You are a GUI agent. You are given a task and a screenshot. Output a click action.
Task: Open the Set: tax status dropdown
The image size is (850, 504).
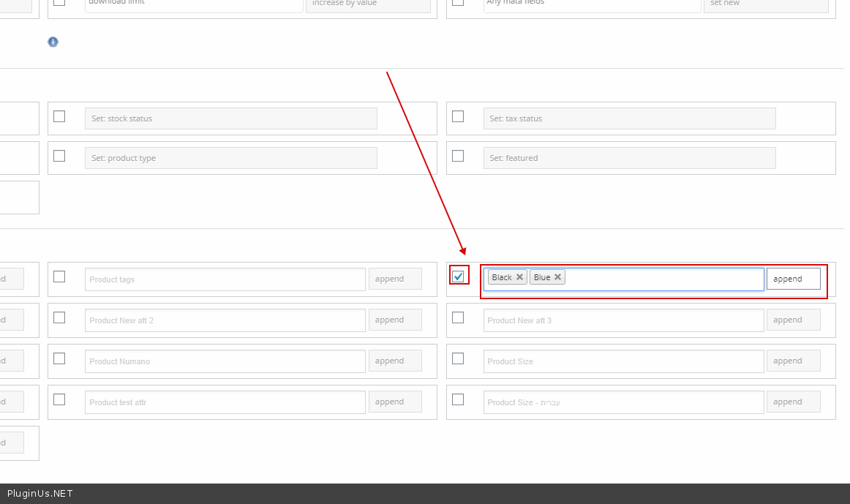point(629,119)
